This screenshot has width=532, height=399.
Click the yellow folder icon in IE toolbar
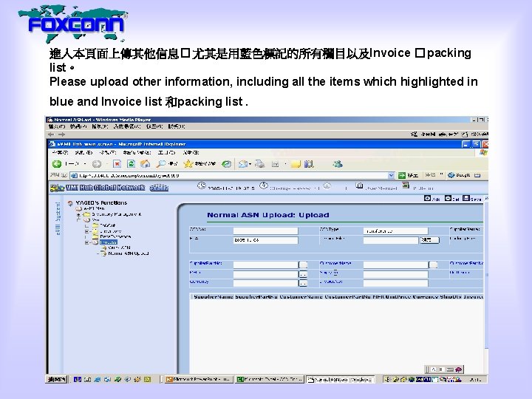(x=296, y=164)
